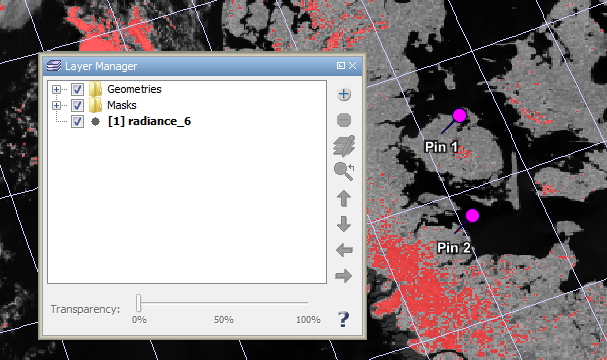607x360 pixels.
Task: Click the right arrow layer button
Action: pos(344,276)
